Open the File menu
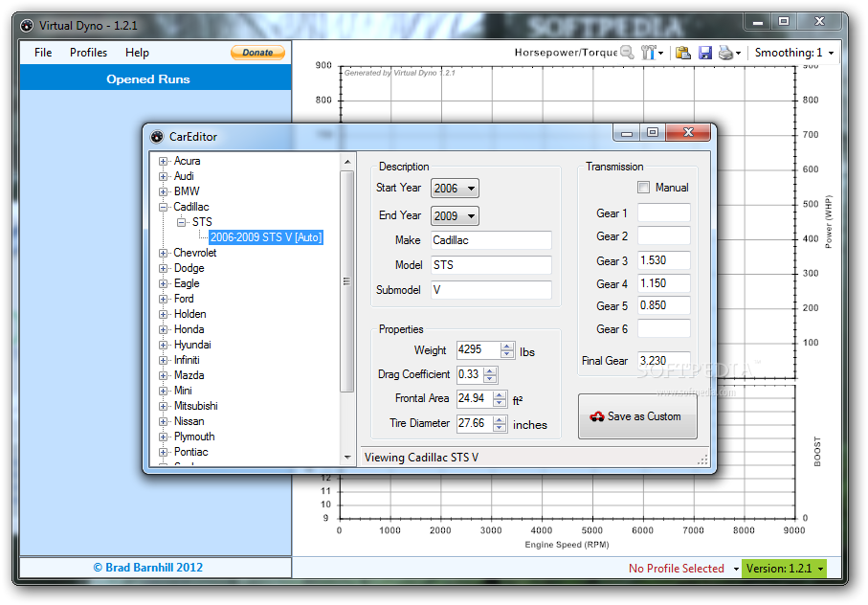The width and height of the screenshot is (868, 605). coord(43,53)
